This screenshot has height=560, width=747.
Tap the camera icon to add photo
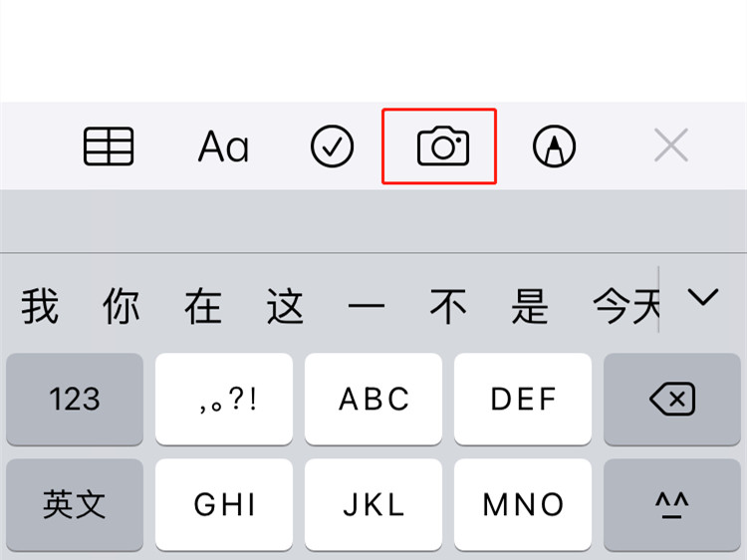point(443,146)
